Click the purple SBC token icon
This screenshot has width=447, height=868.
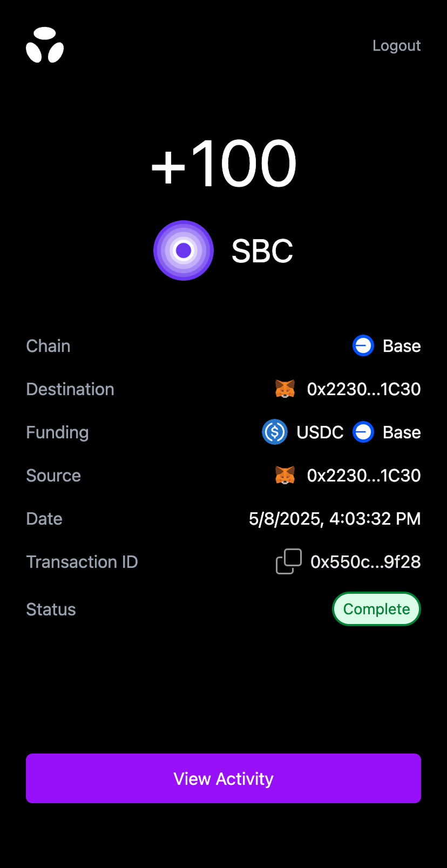coord(184,250)
